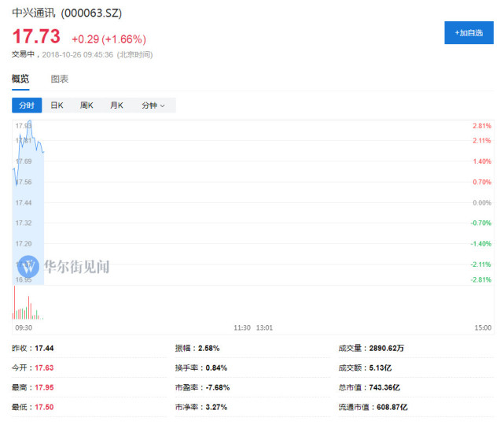Viewport: 504px width, 425px height.
Task: Click the 总市值 market cap figure
Action: [386, 387]
